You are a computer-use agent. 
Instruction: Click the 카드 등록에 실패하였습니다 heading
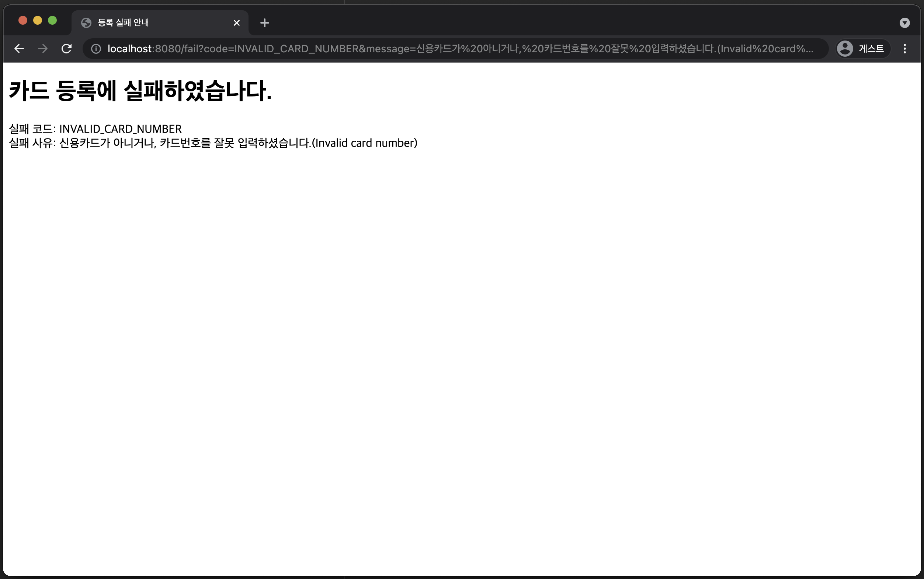140,91
